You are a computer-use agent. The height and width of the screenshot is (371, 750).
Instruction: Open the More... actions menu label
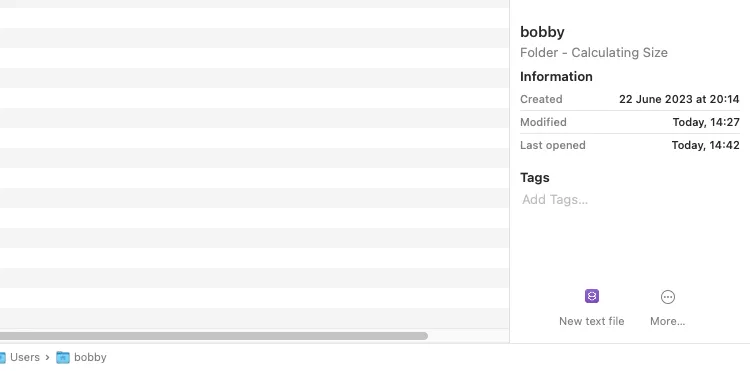coord(668,321)
